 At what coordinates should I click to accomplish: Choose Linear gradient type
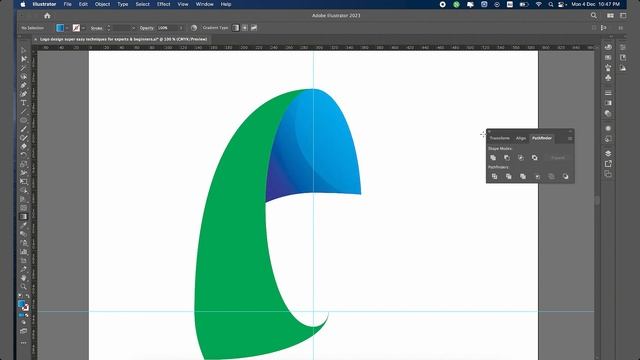[x=236, y=28]
